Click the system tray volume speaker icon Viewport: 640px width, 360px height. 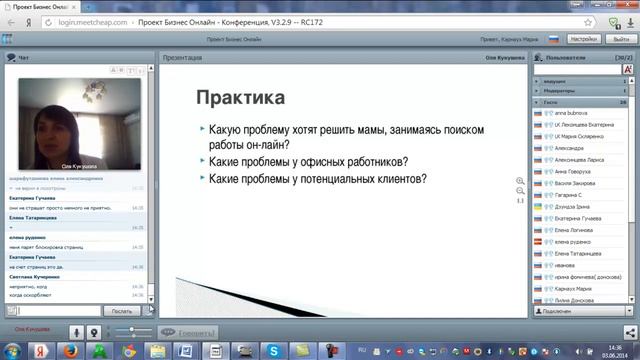(x=578, y=351)
